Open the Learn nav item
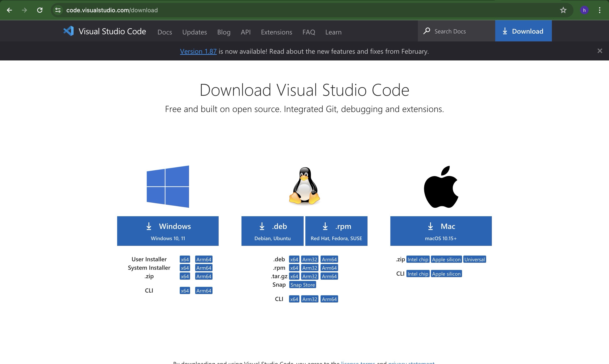Image resolution: width=609 pixels, height=364 pixels. click(333, 32)
